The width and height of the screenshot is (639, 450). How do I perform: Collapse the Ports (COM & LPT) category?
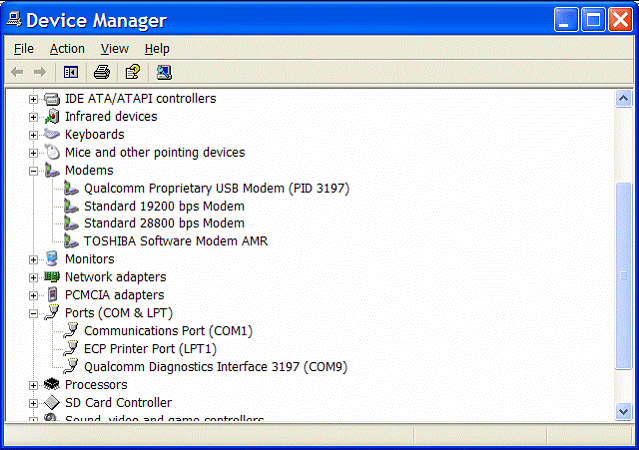click(33, 313)
